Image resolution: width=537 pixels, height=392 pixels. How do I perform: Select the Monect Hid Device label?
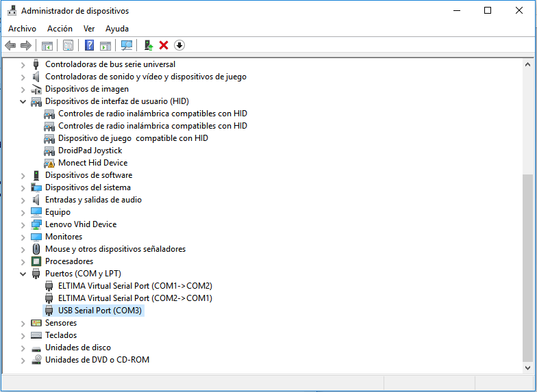93,163
